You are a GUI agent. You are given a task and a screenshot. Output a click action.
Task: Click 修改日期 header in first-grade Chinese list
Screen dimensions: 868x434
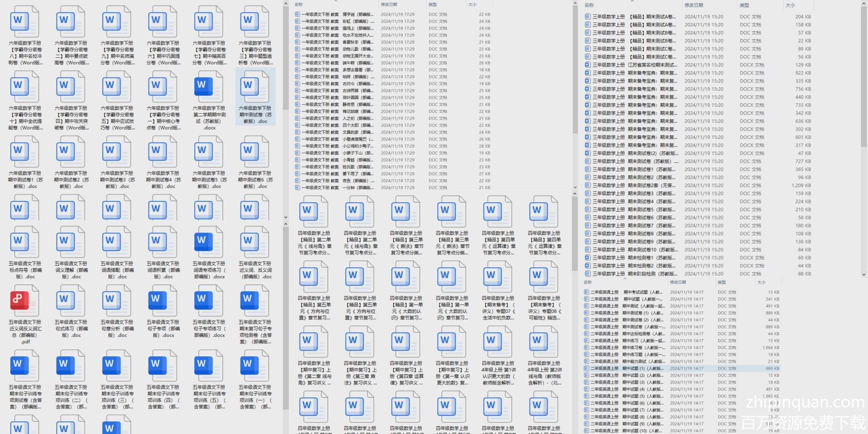pyautogui.click(x=389, y=4)
